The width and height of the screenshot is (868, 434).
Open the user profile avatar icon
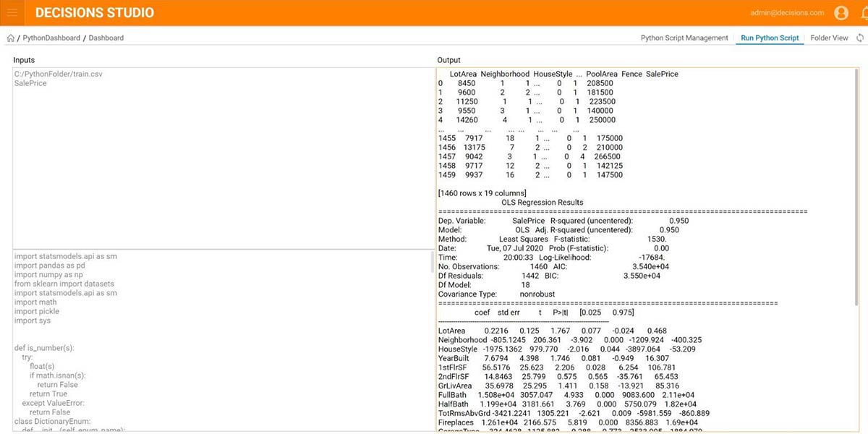click(x=841, y=13)
